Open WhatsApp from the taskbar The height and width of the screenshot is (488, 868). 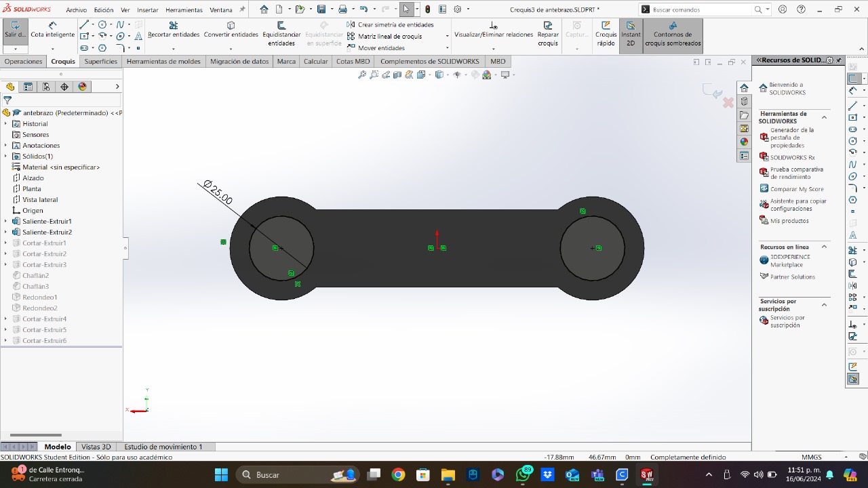coord(523,474)
